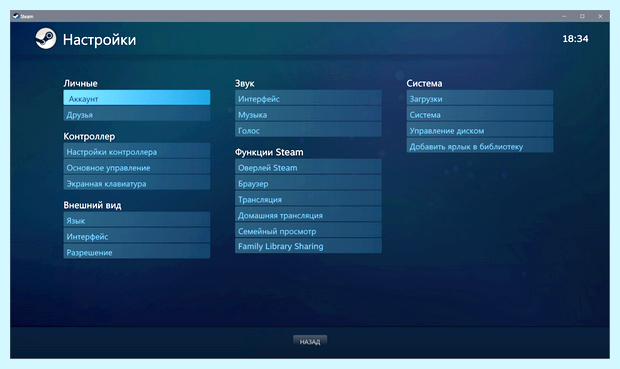Click the Система section heading
Screen dimensions: 620x369
pyautogui.click(x=424, y=83)
